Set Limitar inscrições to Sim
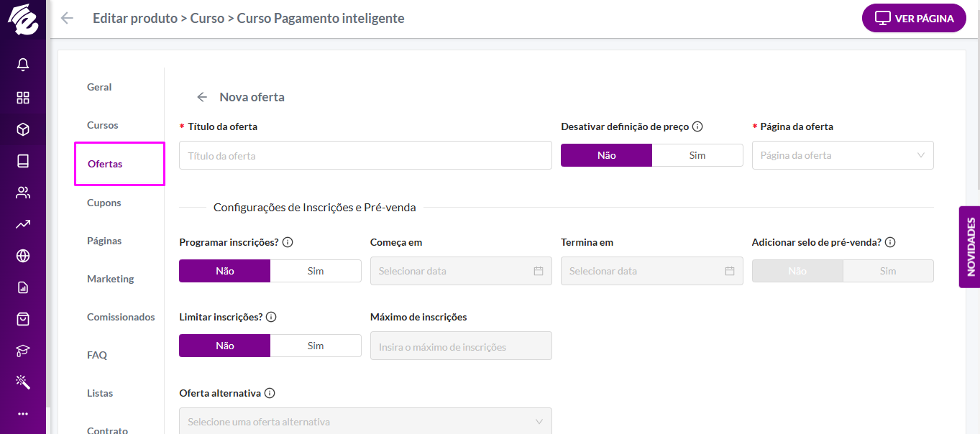The width and height of the screenshot is (980, 434). [316, 346]
